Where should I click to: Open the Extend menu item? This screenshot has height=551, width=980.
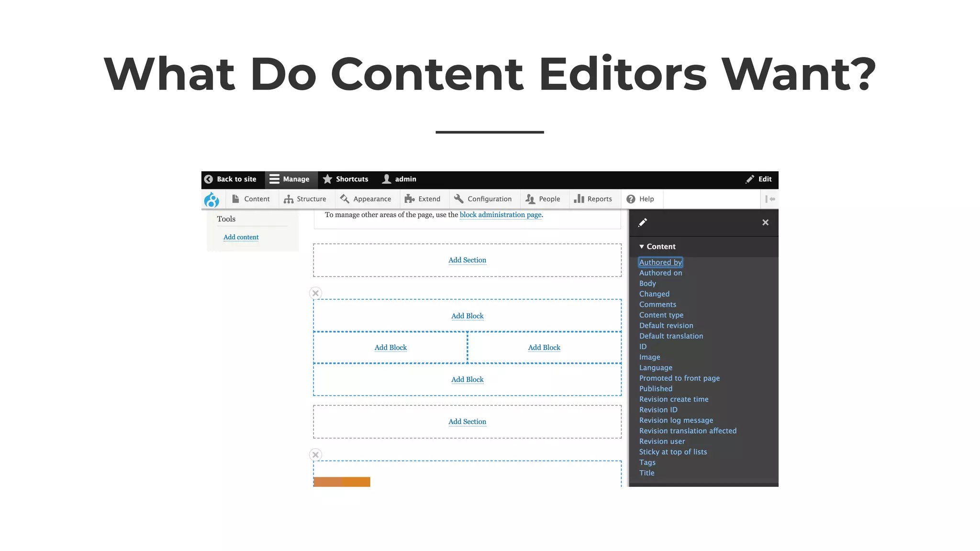[x=423, y=199]
